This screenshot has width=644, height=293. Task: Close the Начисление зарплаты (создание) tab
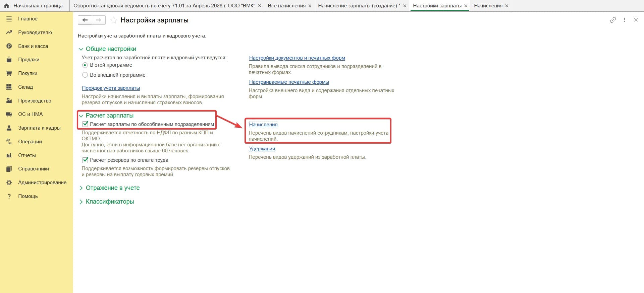point(405,6)
